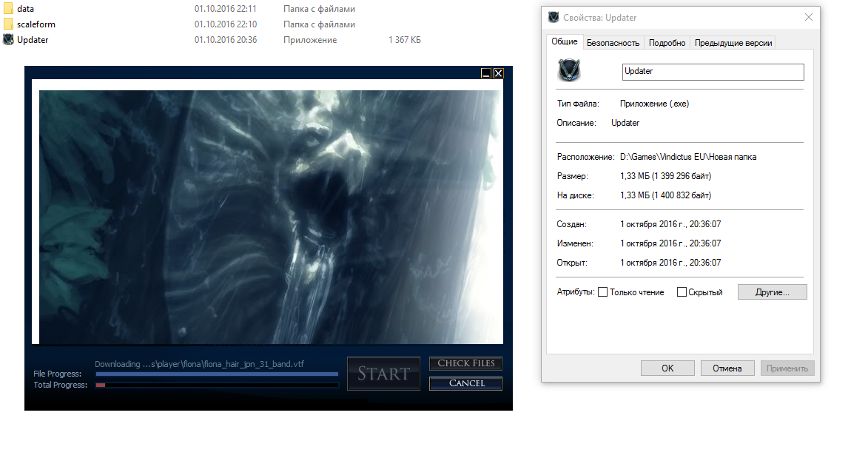The height and width of the screenshot is (458, 868).
Task: Click the Check Files button
Action: [x=466, y=363]
